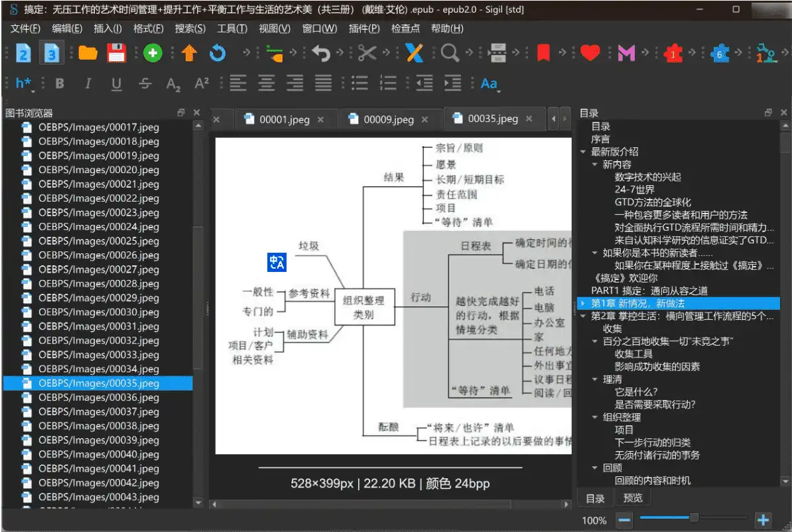The image size is (792, 532).
Task: Open find with the magnifier icon
Action: point(450,52)
